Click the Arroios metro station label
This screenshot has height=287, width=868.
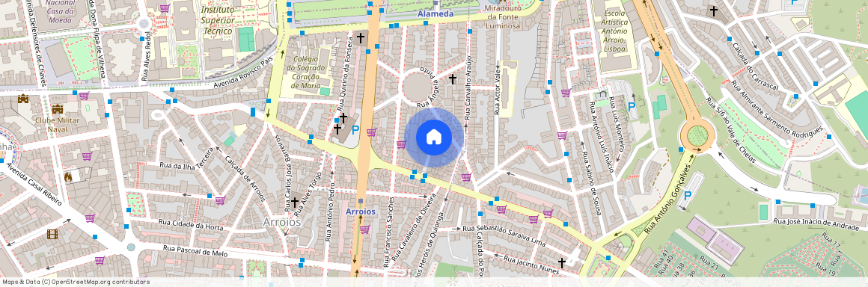point(361,212)
